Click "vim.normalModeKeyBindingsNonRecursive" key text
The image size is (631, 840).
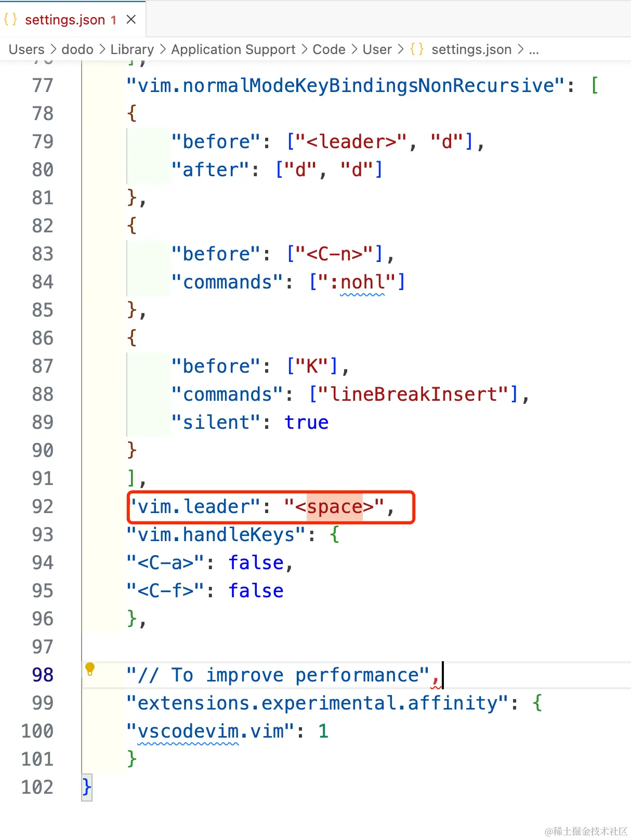pos(346,85)
